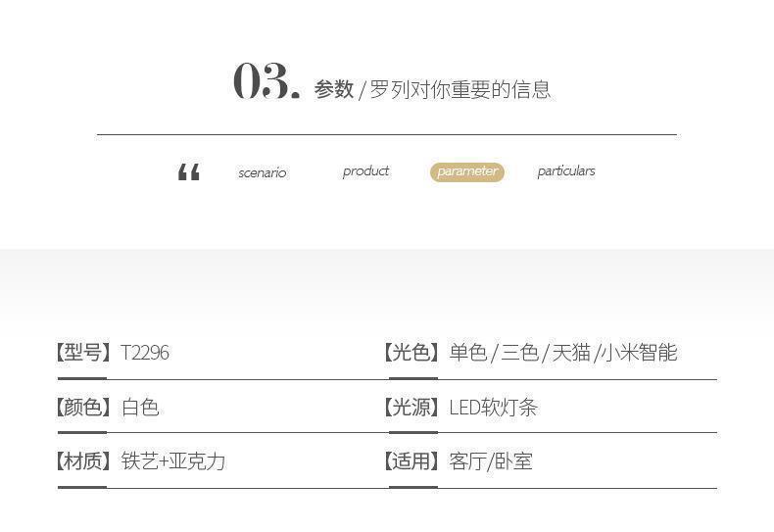Viewport: 774px width, 532px height.
Task: Click the 参数 section heading
Action: (x=333, y=89)
